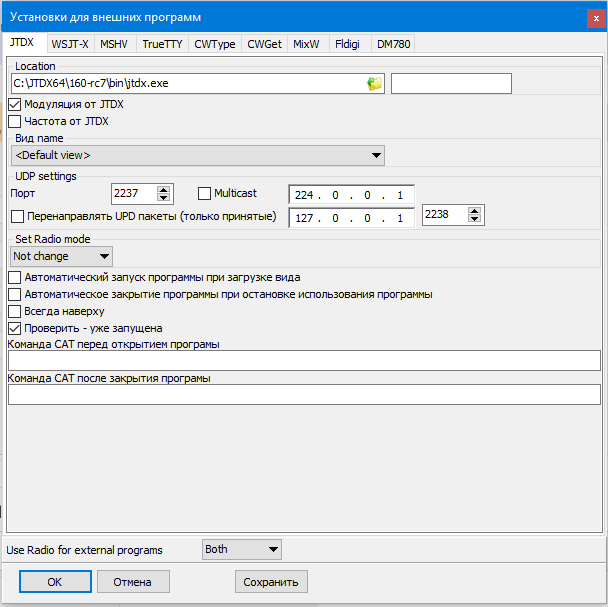Open Use Radio for external programs dropdown
608x607 pixels.
pos(242,549)
